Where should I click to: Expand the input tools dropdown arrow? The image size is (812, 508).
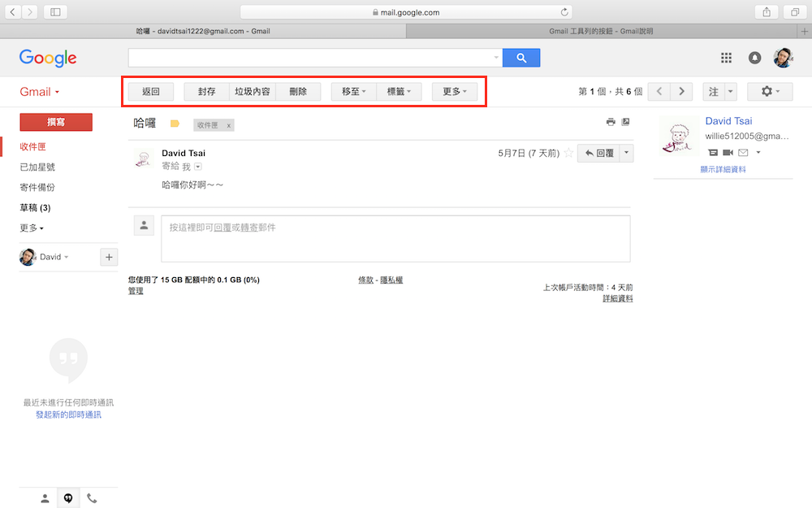tap(731, 92)
